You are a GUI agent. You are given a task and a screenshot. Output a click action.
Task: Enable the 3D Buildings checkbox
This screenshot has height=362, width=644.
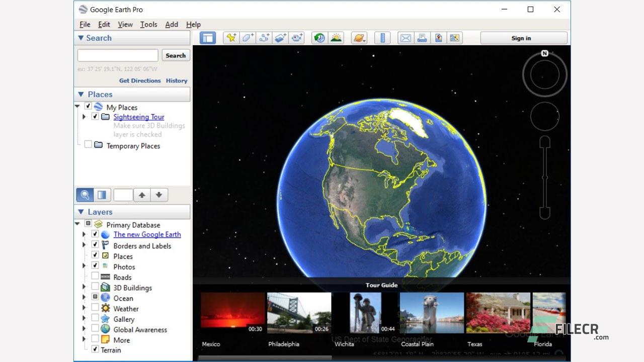point(95,287)
